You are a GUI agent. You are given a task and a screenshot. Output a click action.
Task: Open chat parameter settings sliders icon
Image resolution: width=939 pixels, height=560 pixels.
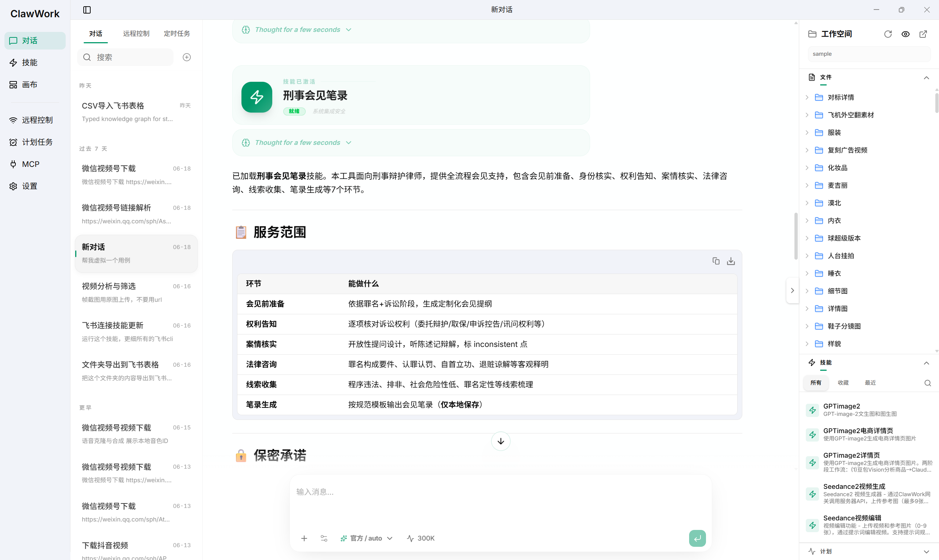(x=324, y=538)
